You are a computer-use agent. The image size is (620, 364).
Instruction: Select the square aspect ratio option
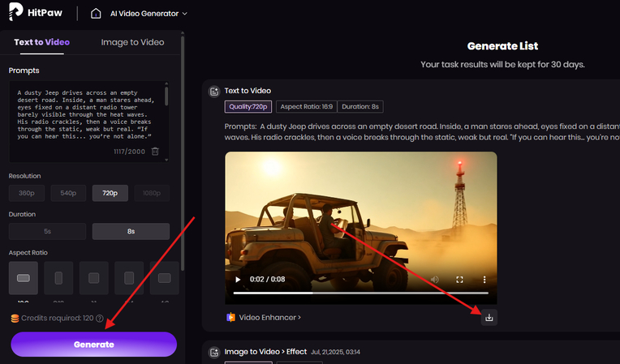[93, 278]
